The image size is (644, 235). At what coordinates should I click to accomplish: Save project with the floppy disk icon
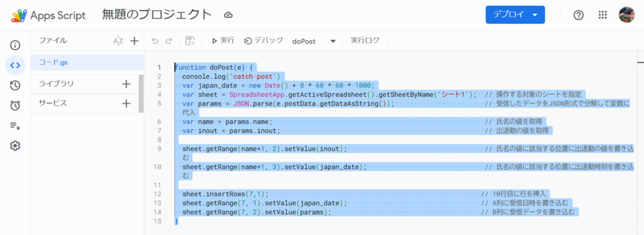tap(190, 41)
